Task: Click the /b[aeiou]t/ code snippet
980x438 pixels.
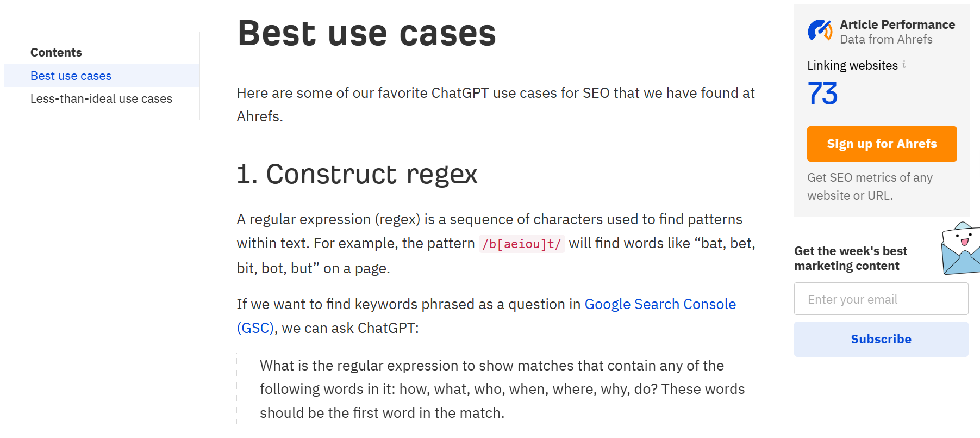Action: tap(521, 244)
